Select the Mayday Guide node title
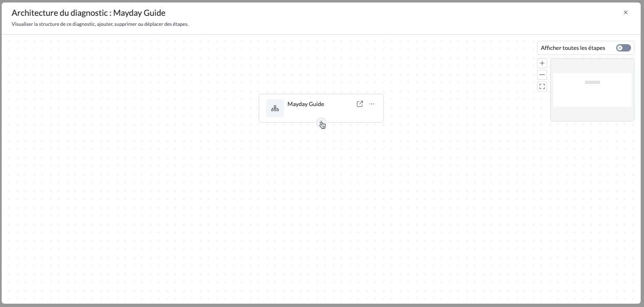 [x=306, y=104]
